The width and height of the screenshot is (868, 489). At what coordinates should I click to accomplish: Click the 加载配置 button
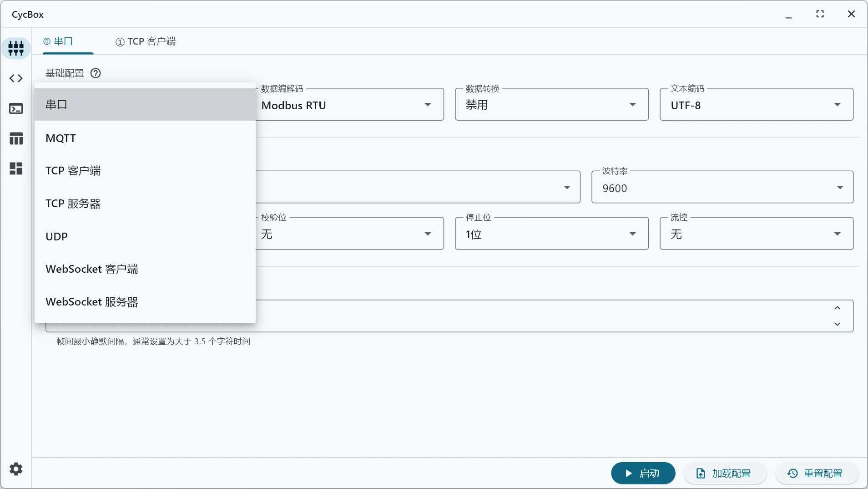(724, 474)
